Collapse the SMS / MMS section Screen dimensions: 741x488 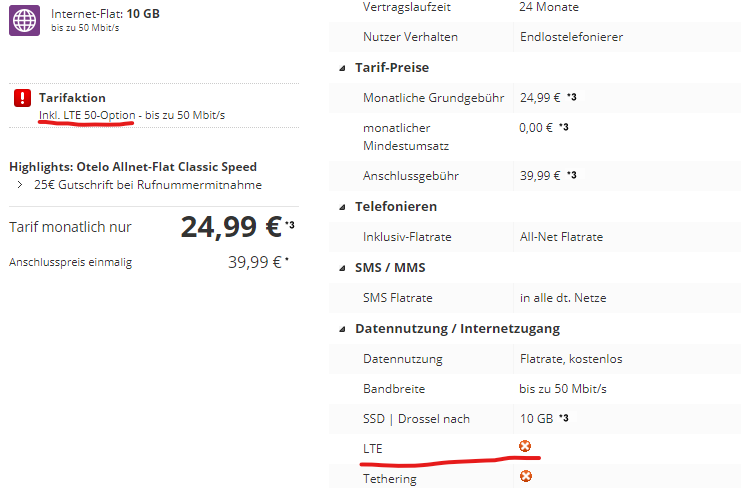click(x=344, y=268)
